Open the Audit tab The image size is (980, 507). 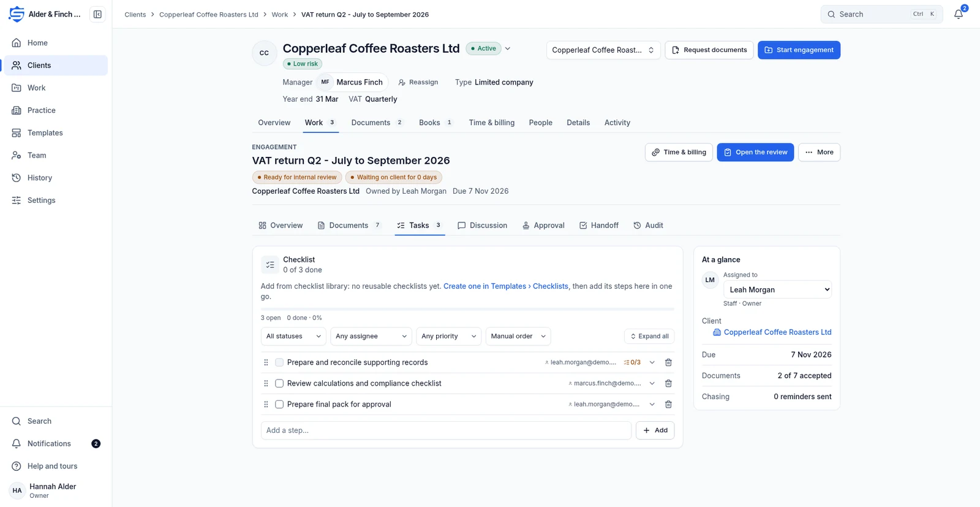pyautogui.click(x=648, y=226)
